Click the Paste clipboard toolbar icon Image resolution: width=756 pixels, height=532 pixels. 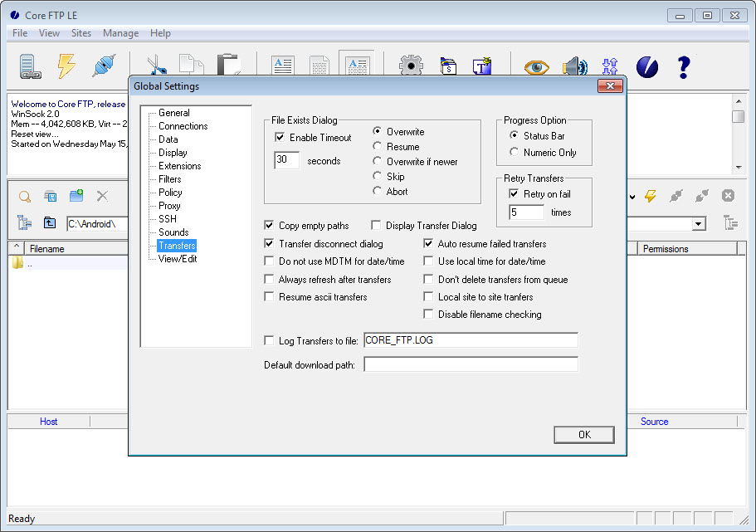point(228,65)
